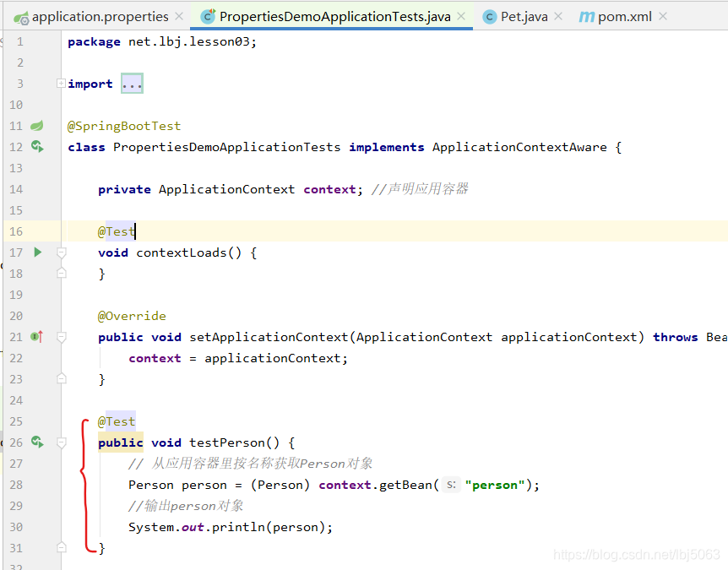Click line number 28 in the gutter

tap(16, 485)
